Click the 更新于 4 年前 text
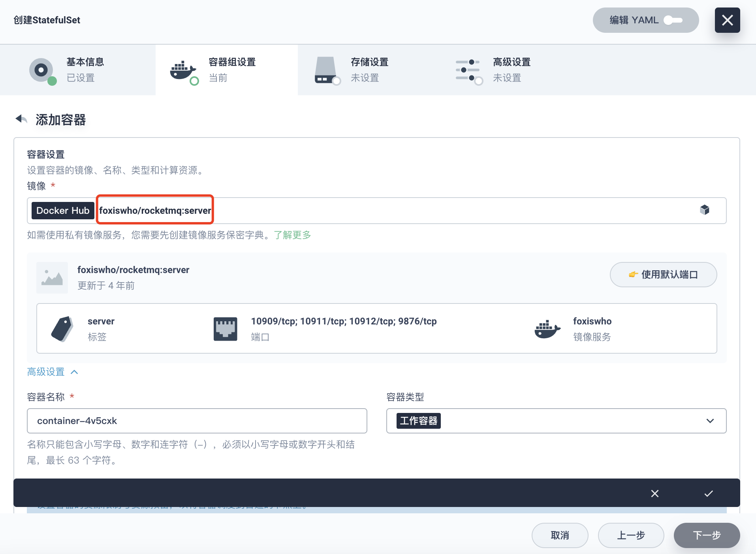 106,286
